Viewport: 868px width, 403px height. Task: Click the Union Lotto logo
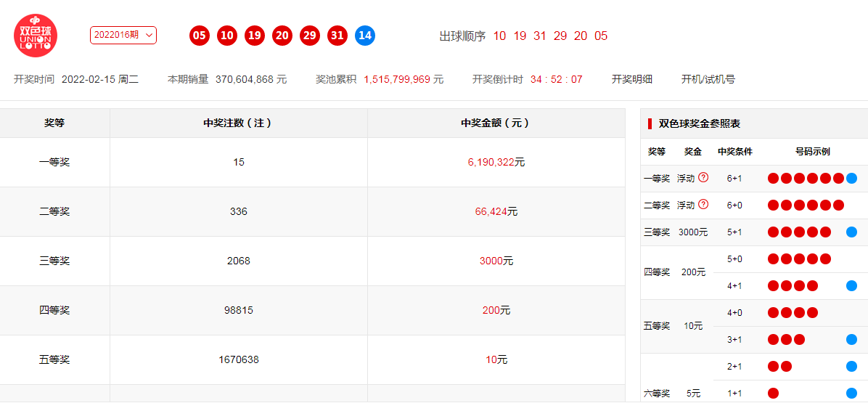[x=36, y=36]
